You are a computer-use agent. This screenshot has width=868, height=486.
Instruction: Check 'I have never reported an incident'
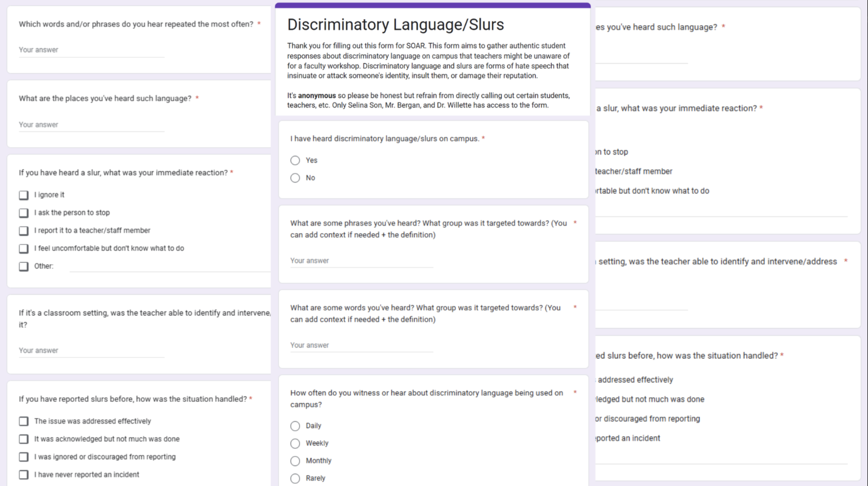tap(24, 474)
